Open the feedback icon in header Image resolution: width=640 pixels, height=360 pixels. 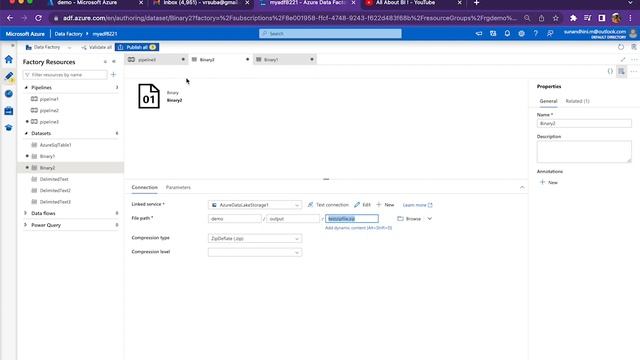(550, 33)
